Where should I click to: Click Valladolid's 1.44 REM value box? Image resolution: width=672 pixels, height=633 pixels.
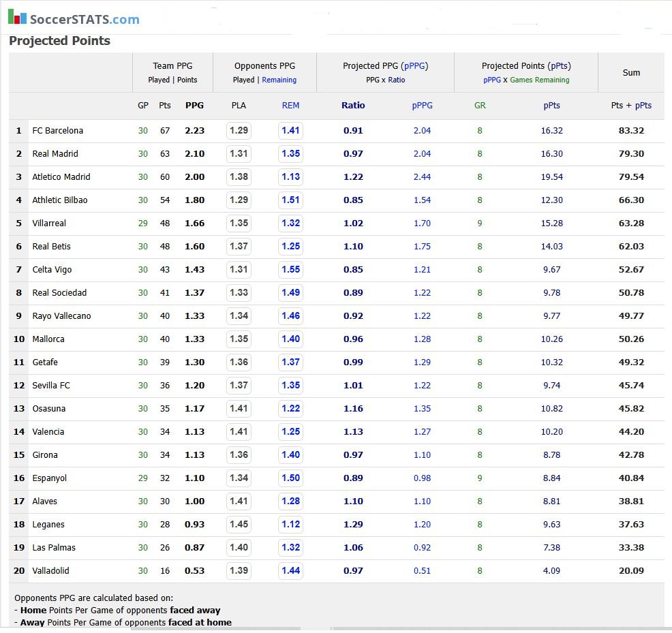click(290, 570)
